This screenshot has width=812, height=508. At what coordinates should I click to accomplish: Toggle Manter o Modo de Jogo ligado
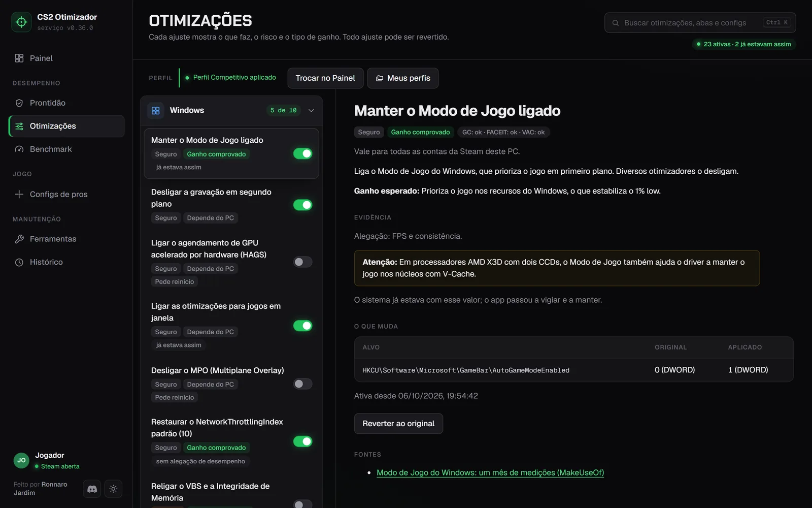tap(302, 153)
